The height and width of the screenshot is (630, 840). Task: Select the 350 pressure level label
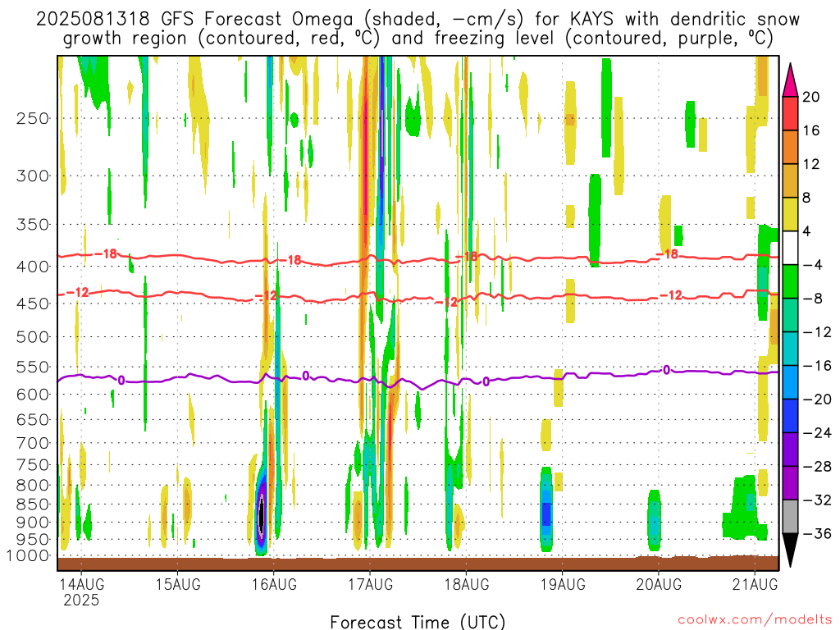[33, 224]
